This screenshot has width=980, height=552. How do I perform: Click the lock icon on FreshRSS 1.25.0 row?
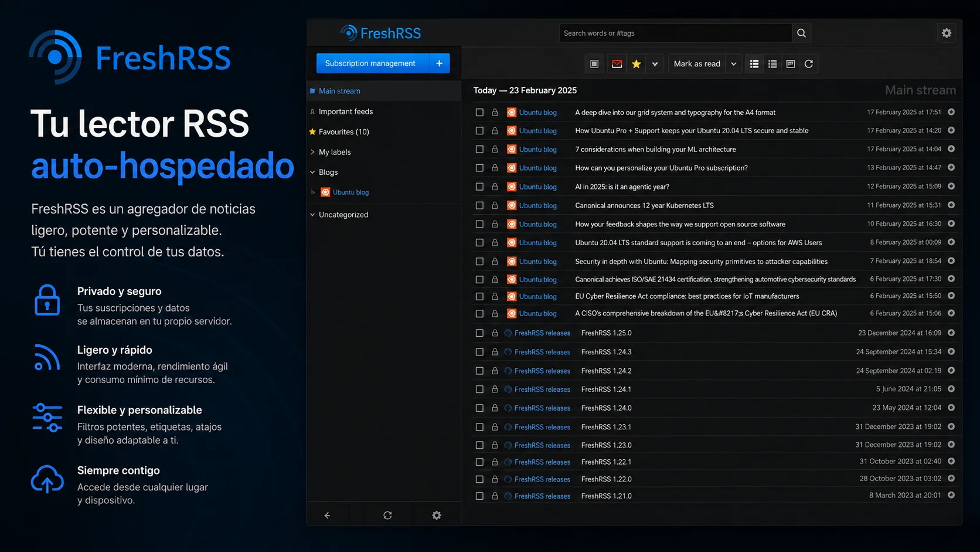click(495, 333)
